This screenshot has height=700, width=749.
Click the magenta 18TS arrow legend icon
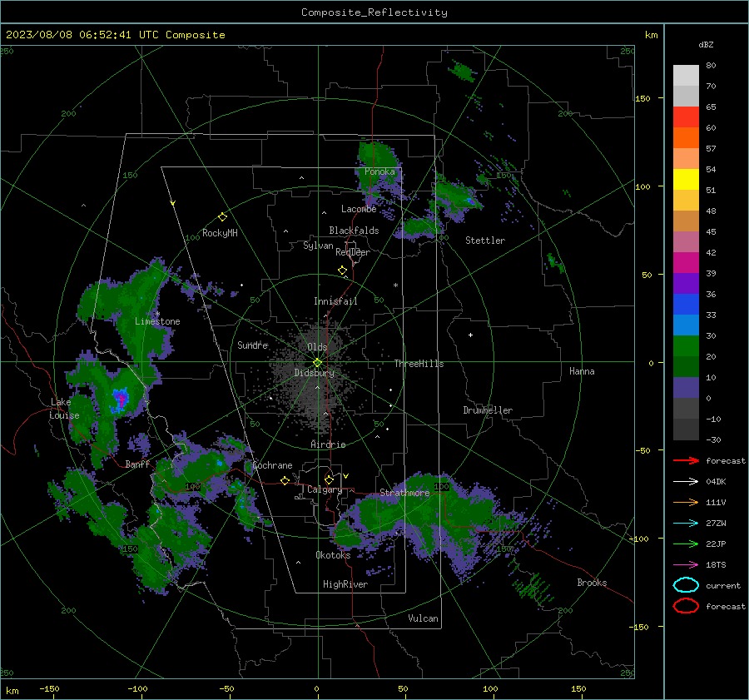(686, 564)
